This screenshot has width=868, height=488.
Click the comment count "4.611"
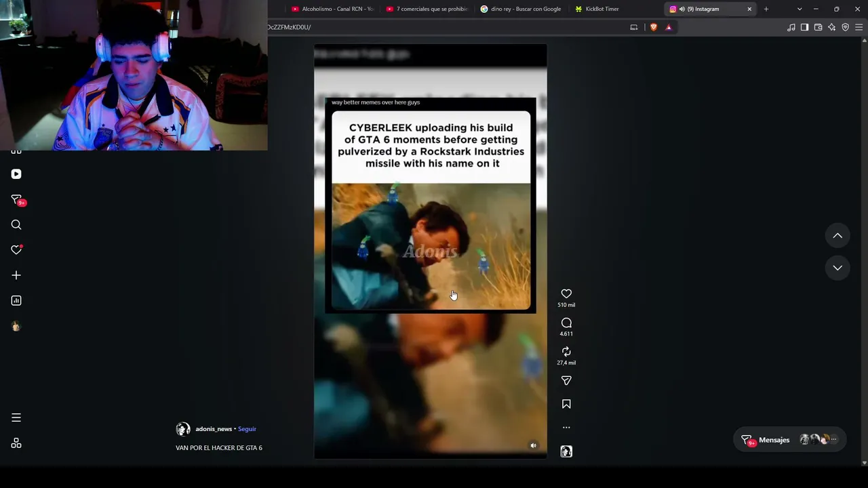pyautogui.click(x=566, y=334)
